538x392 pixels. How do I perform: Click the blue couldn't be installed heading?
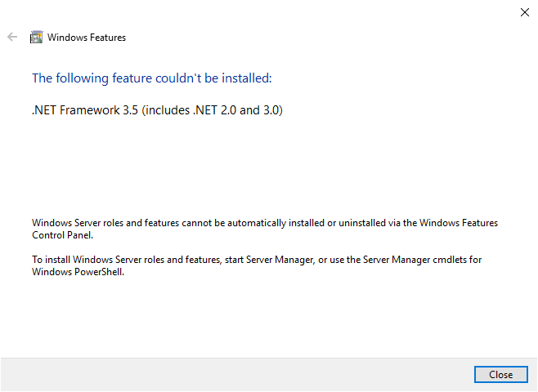point(152,78)
